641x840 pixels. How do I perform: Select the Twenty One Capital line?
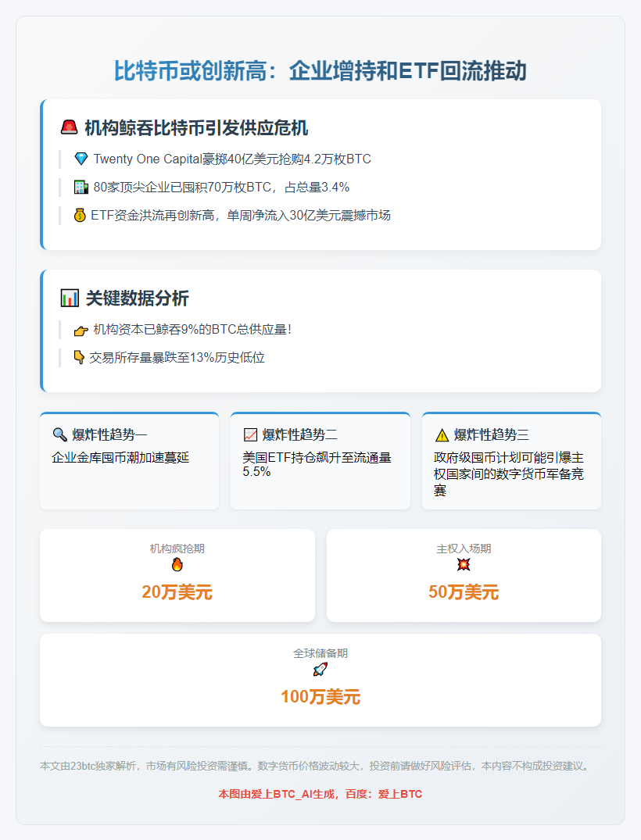pos(232,159)
